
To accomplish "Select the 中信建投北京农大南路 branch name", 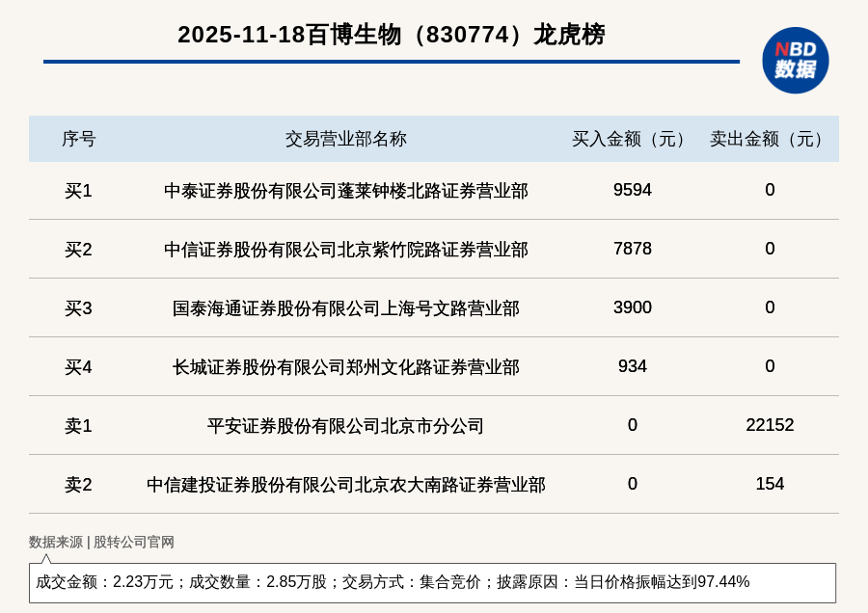I will [345, 485].
